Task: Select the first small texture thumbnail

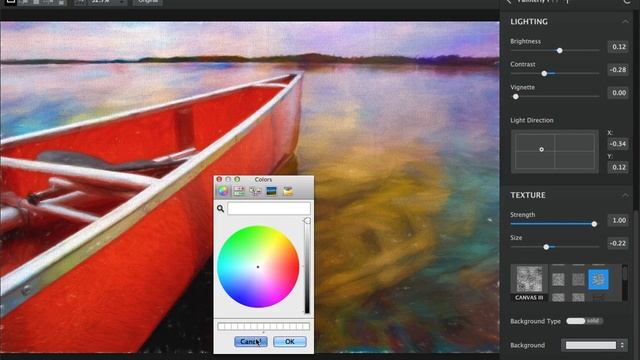Action: (x=558, y=280)
